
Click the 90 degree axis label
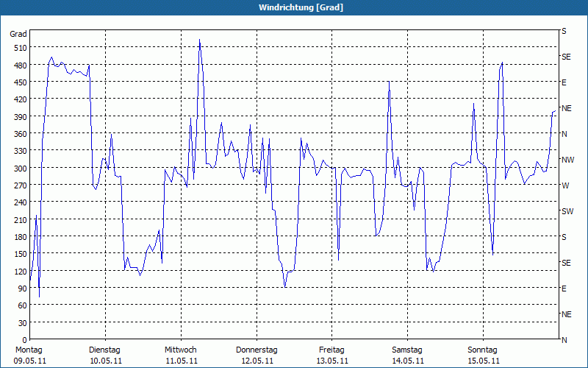23,289
